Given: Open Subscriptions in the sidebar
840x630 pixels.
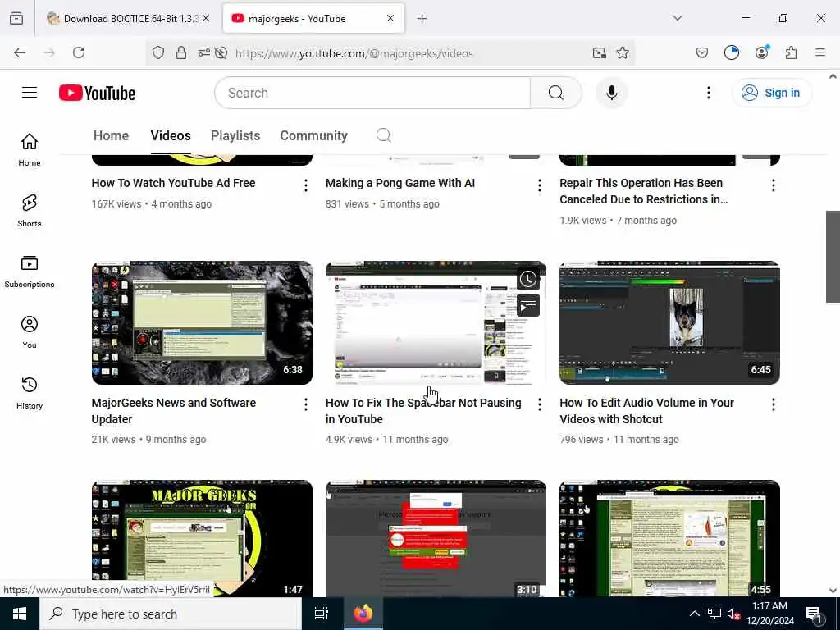Looking at the screenshot, I should coord(30,271).
